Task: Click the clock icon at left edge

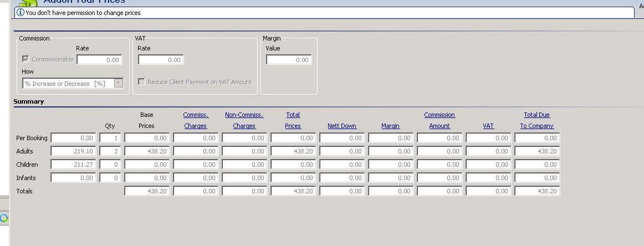Action: pyautogui.click(x=4, y=218)
